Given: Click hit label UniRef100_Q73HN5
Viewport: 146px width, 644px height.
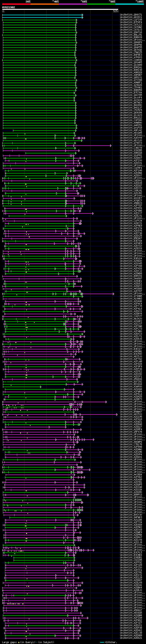Looking at the screenshot, I should click(131, 296).
